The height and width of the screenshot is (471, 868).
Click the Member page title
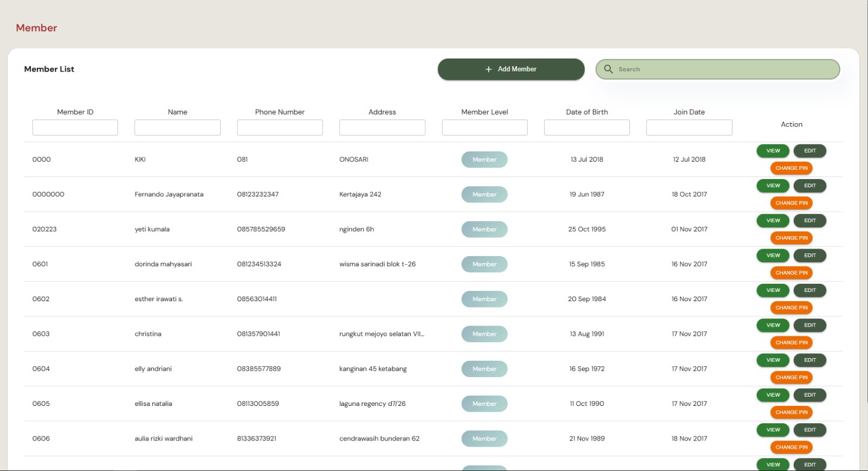36,28
